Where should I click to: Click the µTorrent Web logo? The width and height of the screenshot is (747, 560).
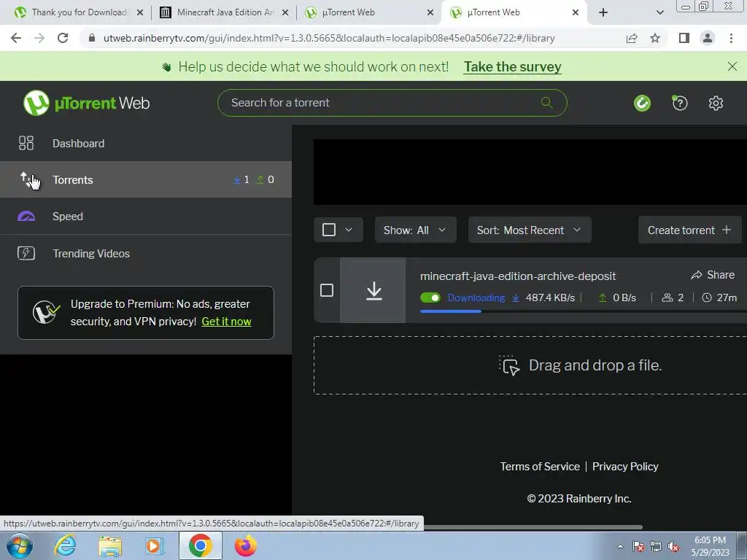86,103
